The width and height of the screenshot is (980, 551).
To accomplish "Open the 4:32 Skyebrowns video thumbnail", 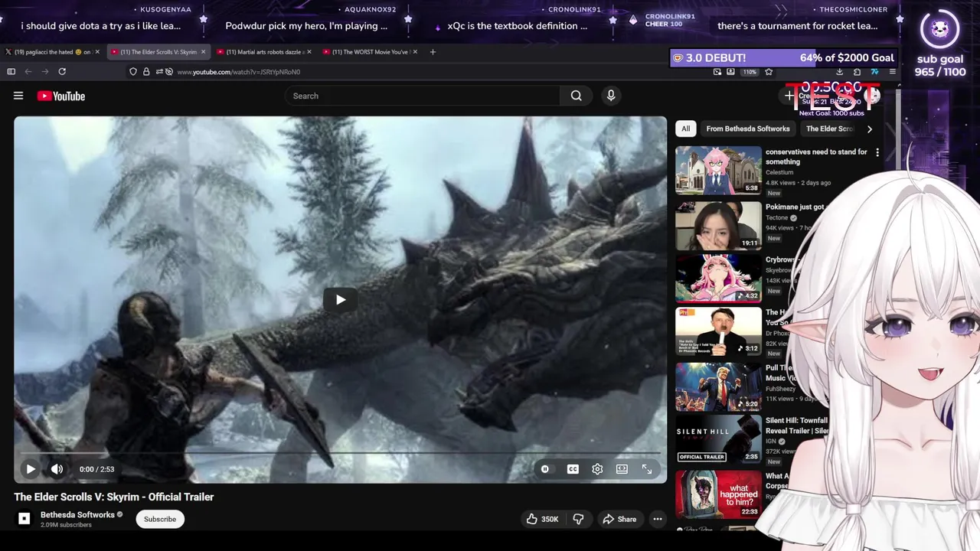I will click(x=718, y=279).
